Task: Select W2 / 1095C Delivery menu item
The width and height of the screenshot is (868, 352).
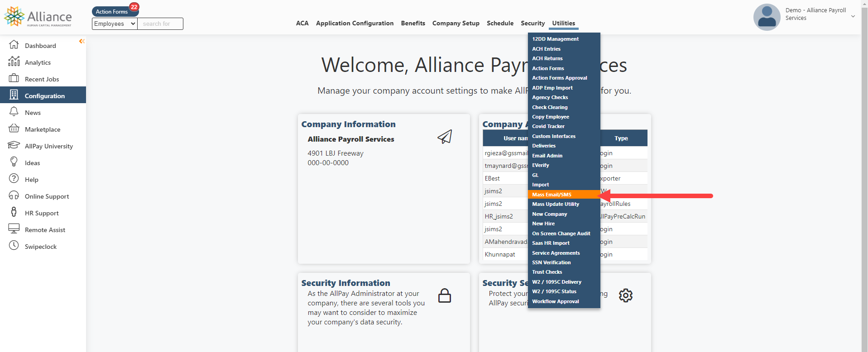Action: (x=564, y=282)
